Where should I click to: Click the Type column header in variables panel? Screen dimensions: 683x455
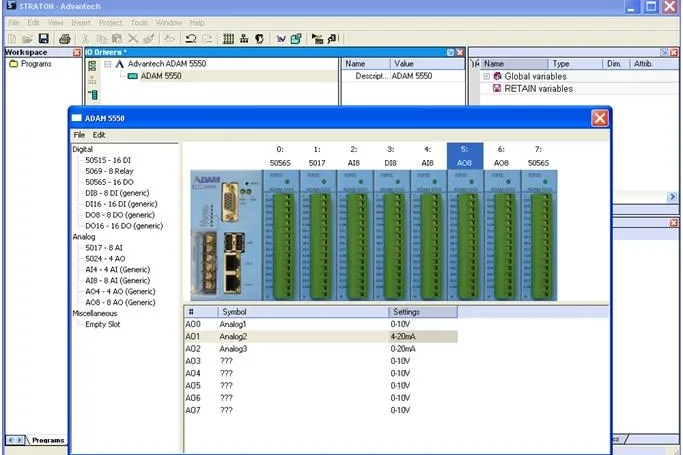tap(575, 64)
